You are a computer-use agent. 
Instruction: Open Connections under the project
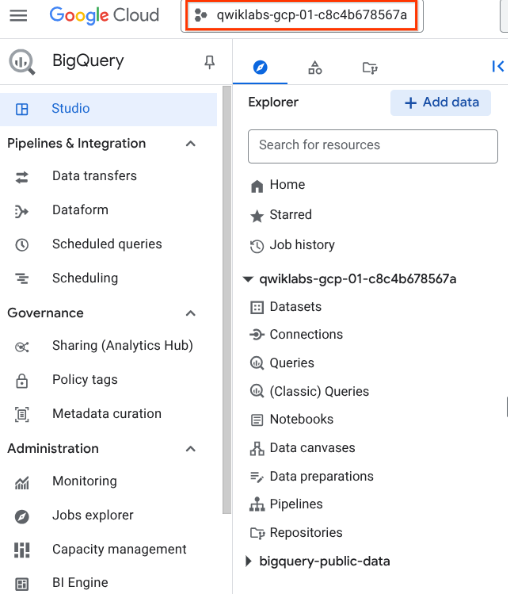tap(306, 335)
